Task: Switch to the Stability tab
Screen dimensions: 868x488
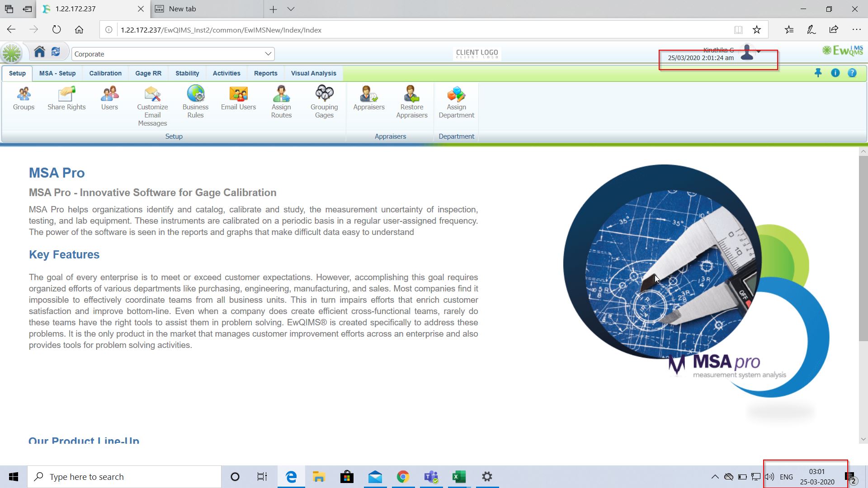Action: click(x=187, y=73)
